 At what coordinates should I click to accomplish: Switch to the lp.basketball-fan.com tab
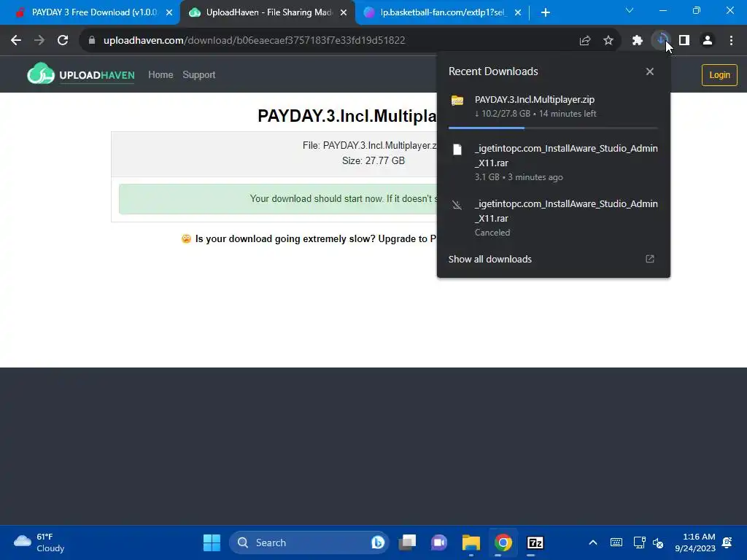(441, 12)
